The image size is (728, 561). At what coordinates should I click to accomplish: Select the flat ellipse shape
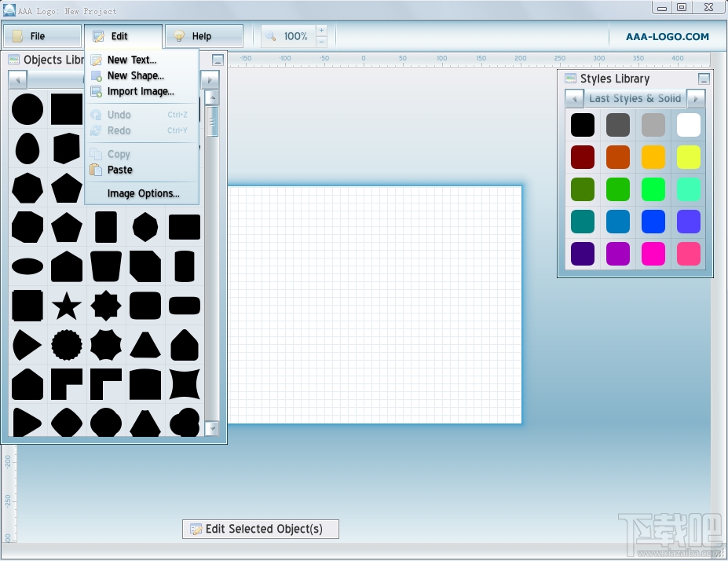[x=27, y=266]
